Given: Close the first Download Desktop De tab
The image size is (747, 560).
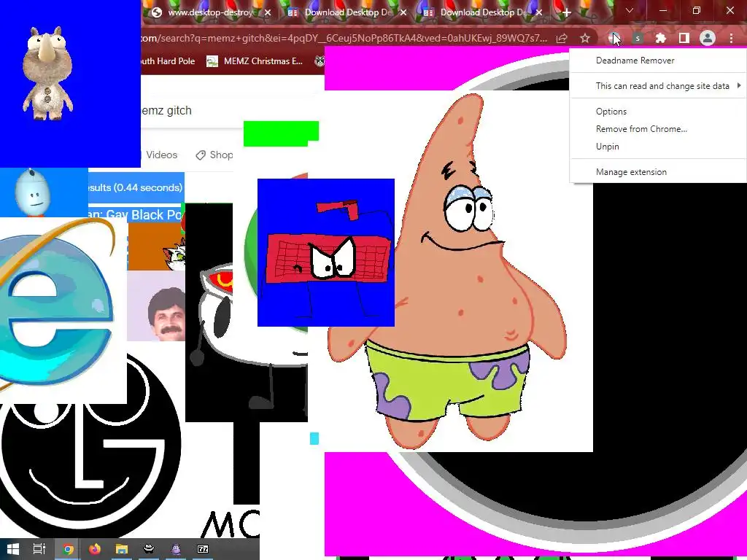Looking at the screenshot, I should pos(403,13).
